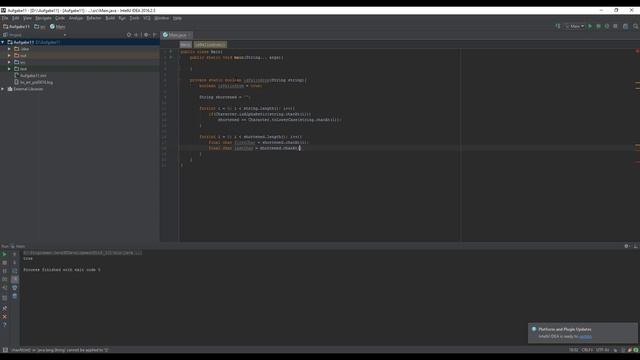Click the Exit icon in the Run panel
The width and height of the screenshot is (640, 360).
(4, 288)
